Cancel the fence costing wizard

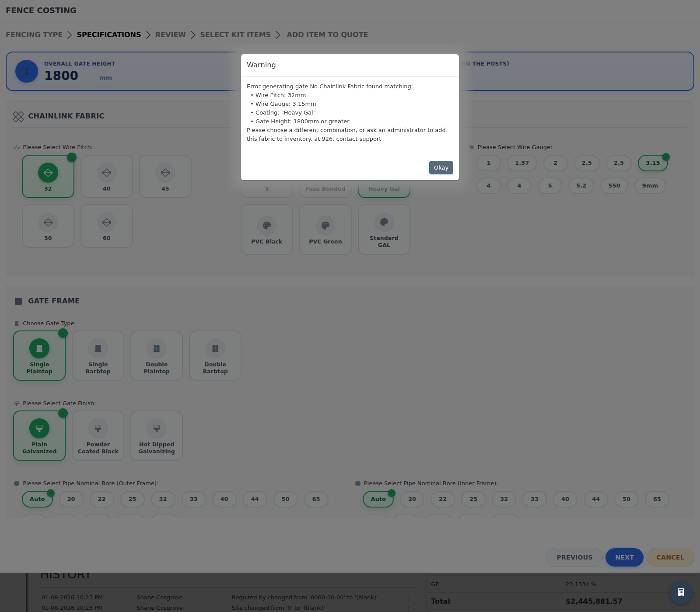[x=670, y=557]
